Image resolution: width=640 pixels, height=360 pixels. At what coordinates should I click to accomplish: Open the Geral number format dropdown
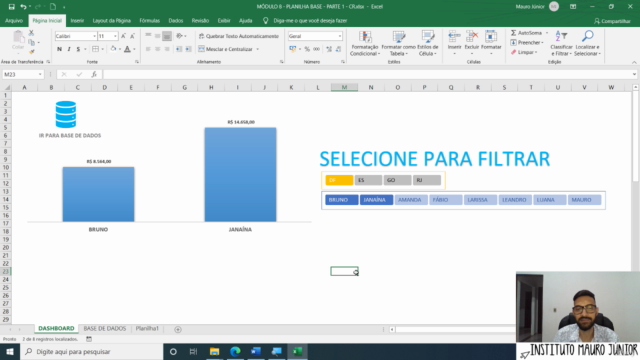pos(340,36)
